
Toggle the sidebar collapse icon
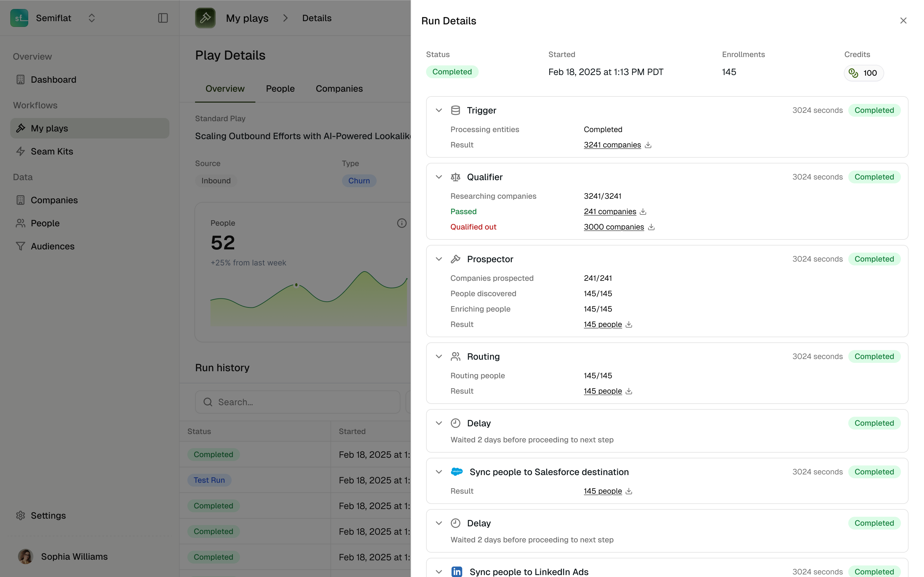point(163,18)
